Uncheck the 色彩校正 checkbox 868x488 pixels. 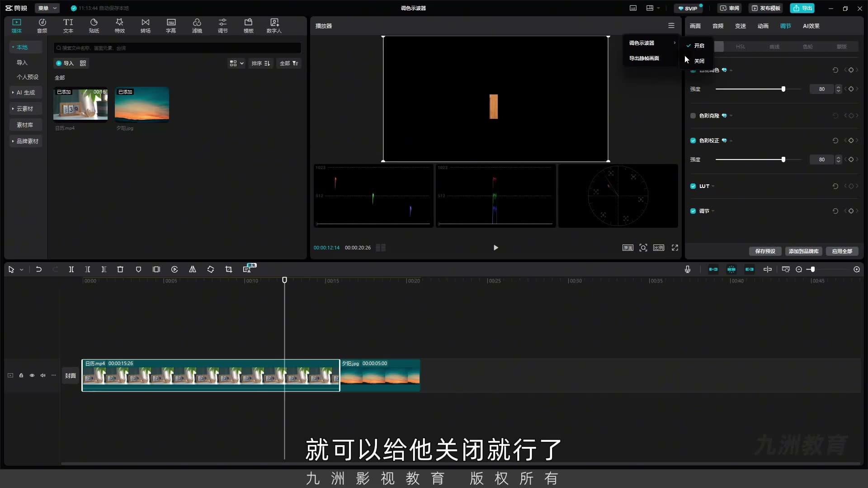(x=693, y=141)
